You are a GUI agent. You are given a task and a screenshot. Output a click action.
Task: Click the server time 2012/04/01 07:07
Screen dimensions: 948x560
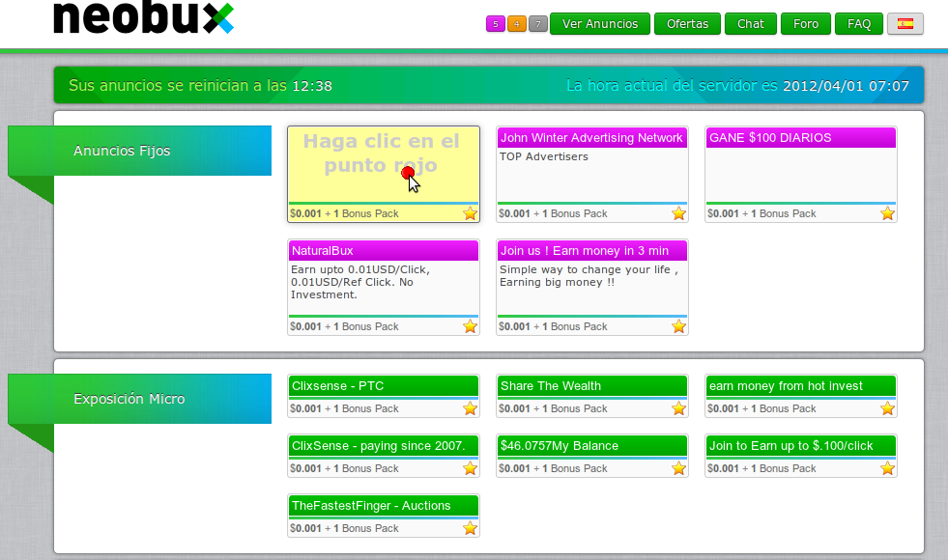tap(846, 86)
